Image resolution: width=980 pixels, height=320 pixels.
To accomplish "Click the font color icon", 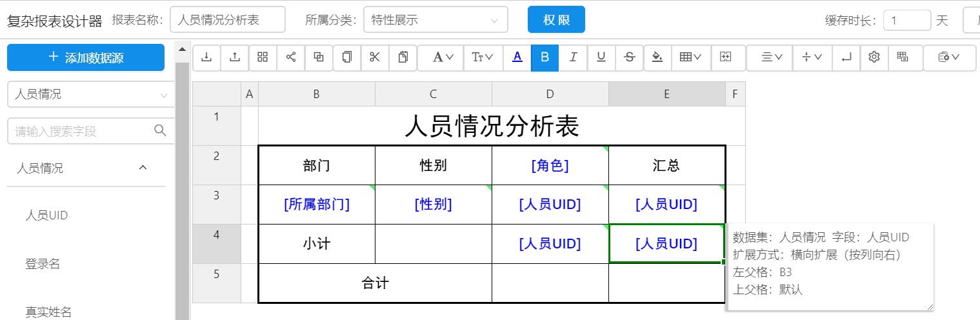I will [x=517, y=57].
